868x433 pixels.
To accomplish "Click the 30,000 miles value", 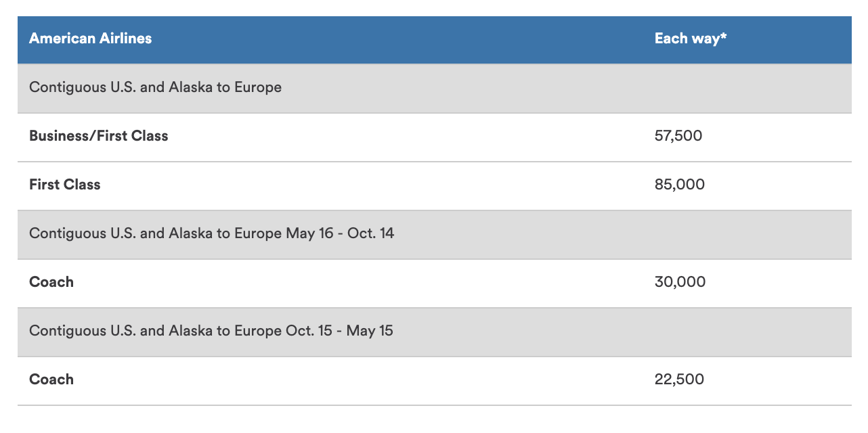I will click(x=680, y=282).
